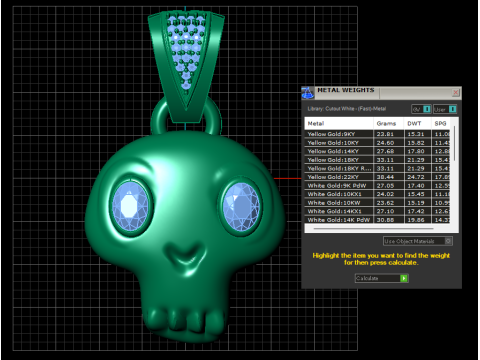Click the 15.31 DWT cell

(x=417, y=134)
